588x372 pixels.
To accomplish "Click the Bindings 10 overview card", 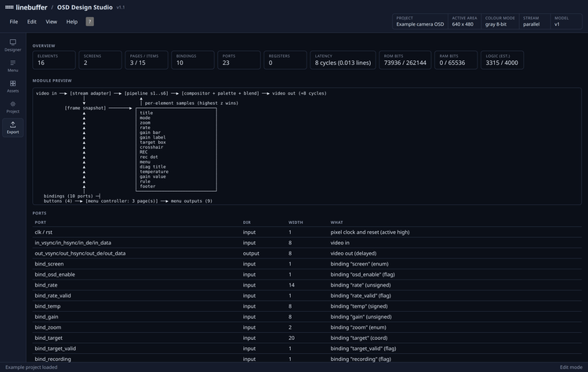I will point(193,60).
